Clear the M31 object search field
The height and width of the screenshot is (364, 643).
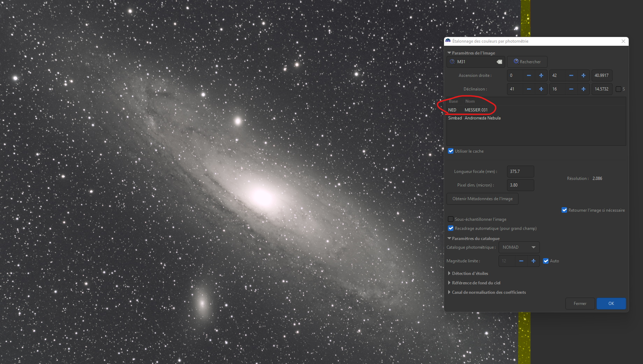[x=499, y=62]
